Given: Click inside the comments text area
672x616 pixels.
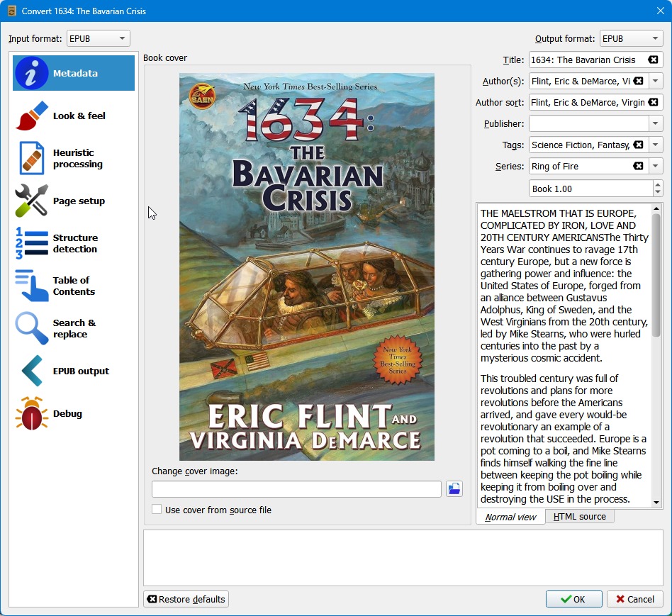Looking at the screenshot, I should coord(564,356).
